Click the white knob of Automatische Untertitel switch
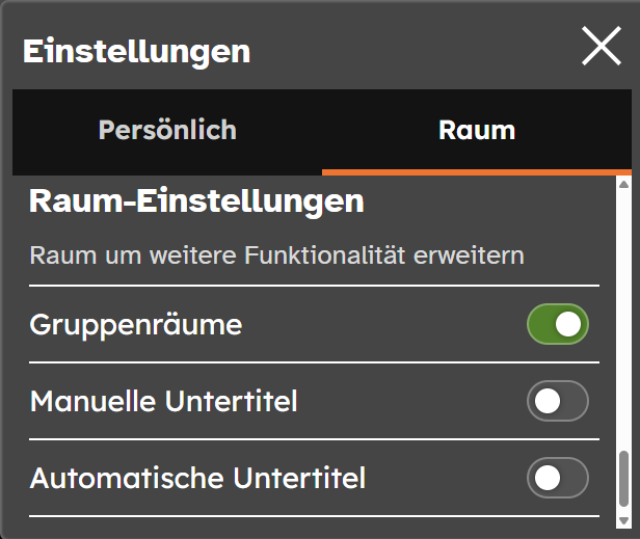Image resolution: width=640 pixels, height=539 pixels. (546, 478)
